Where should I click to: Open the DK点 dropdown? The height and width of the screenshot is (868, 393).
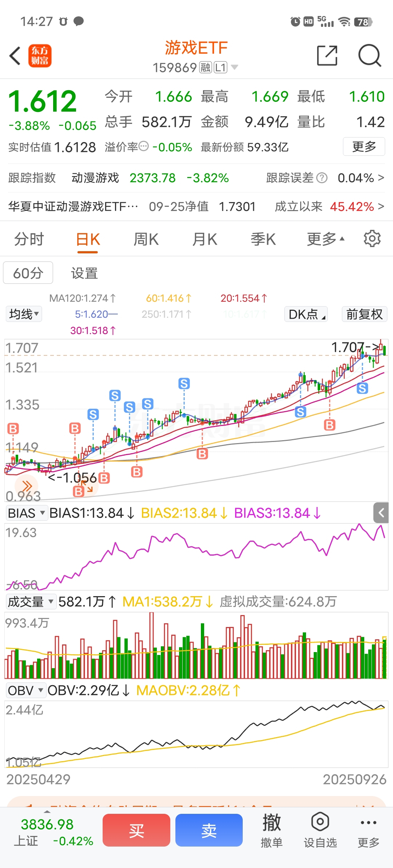306,314
